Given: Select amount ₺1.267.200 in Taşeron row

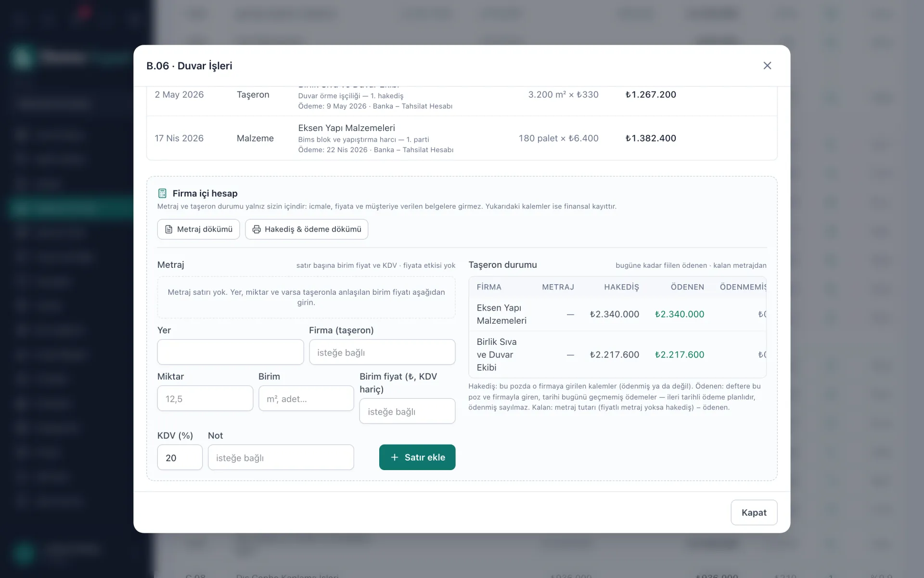Looking at the screenshot, I should pyautogui.click(x=651, y=94).
